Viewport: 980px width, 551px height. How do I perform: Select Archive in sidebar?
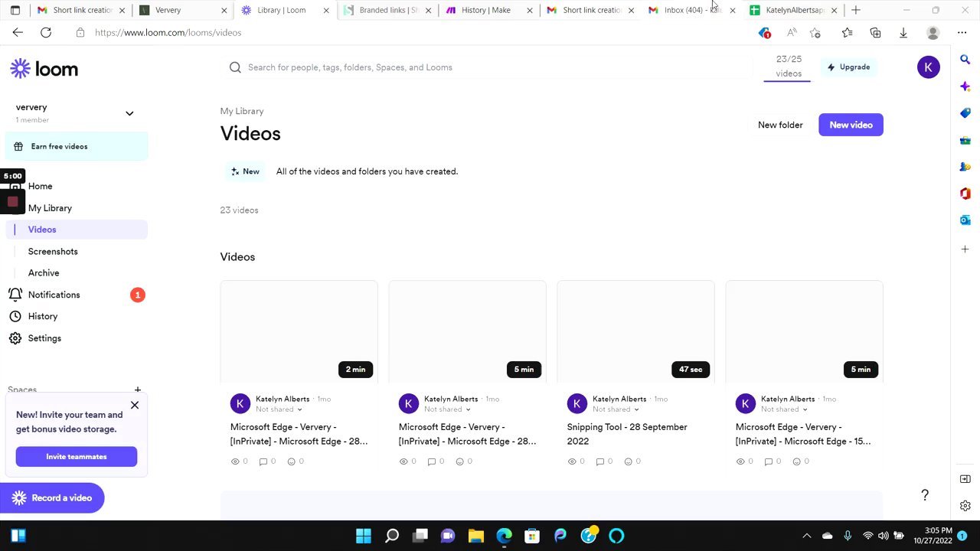coord(44,272)
